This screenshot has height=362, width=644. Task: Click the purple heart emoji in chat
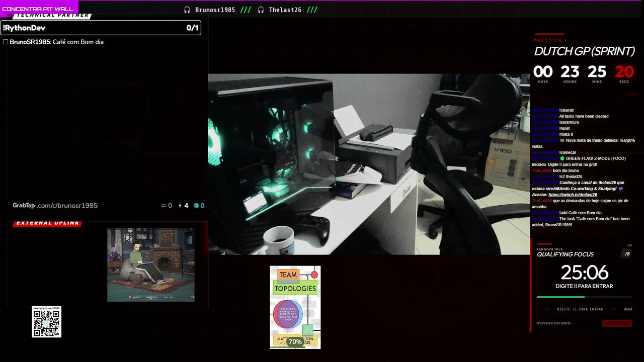click(x=621, y=189)
